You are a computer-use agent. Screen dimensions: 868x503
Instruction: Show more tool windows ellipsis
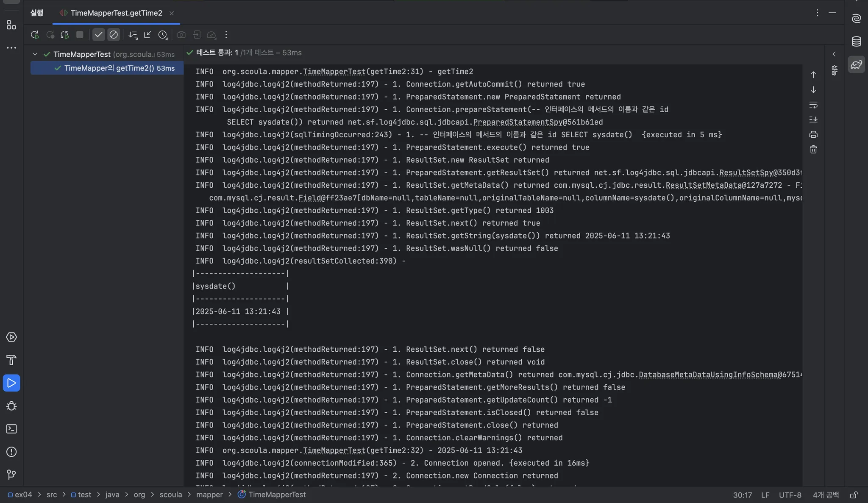tap(11, 48)
